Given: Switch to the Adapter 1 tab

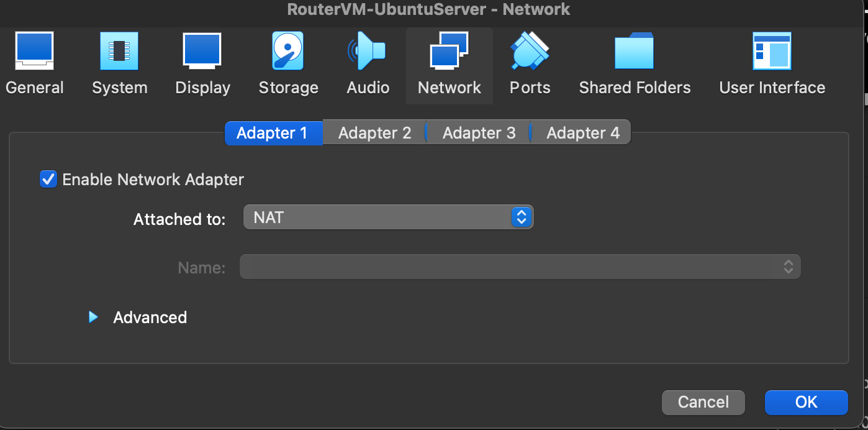Looking at the screenshot, I should pyautogui.click(x=273, y=133).
